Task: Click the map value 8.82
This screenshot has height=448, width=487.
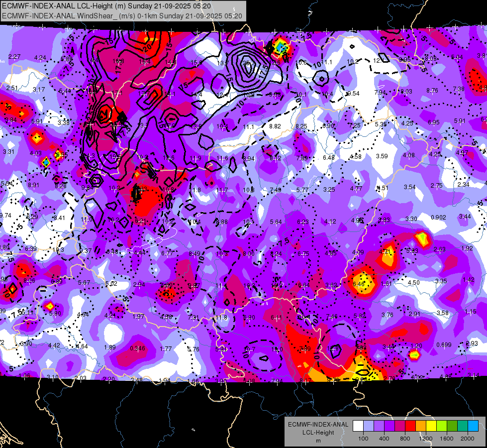Action: pyautogui.click(x=275, y=126)
